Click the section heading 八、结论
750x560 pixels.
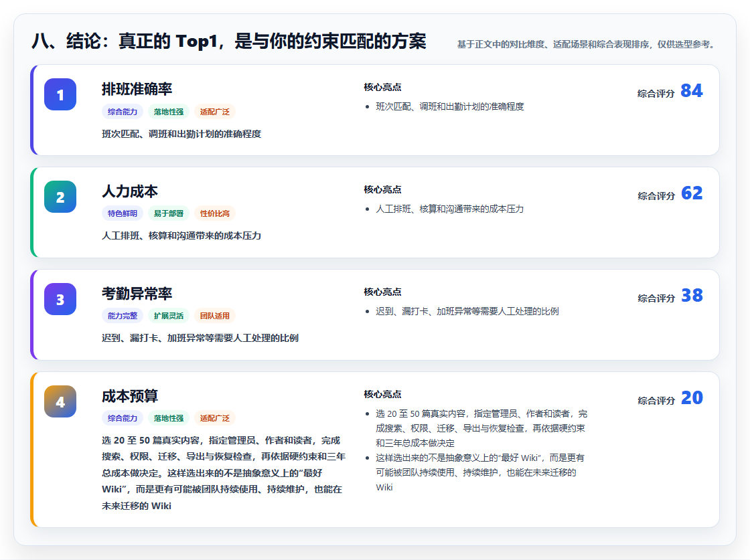tap(228, 41)
